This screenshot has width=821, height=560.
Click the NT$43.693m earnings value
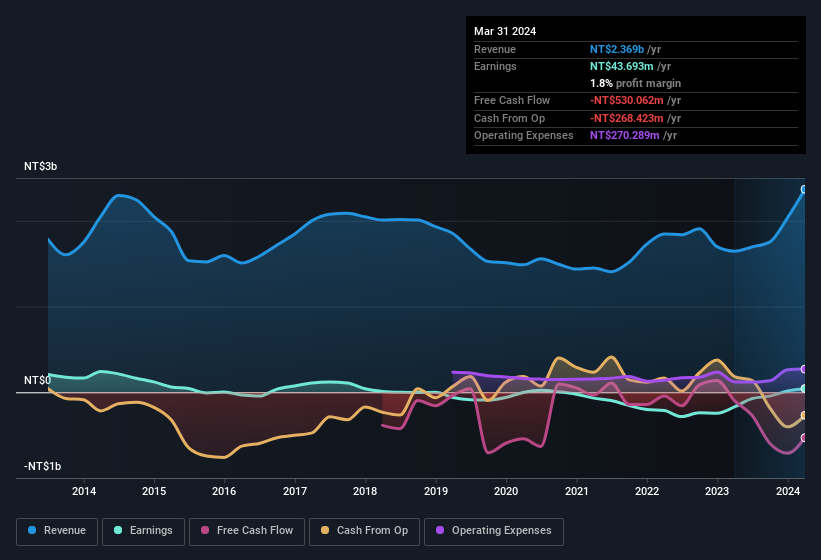(x=622, y=66)
